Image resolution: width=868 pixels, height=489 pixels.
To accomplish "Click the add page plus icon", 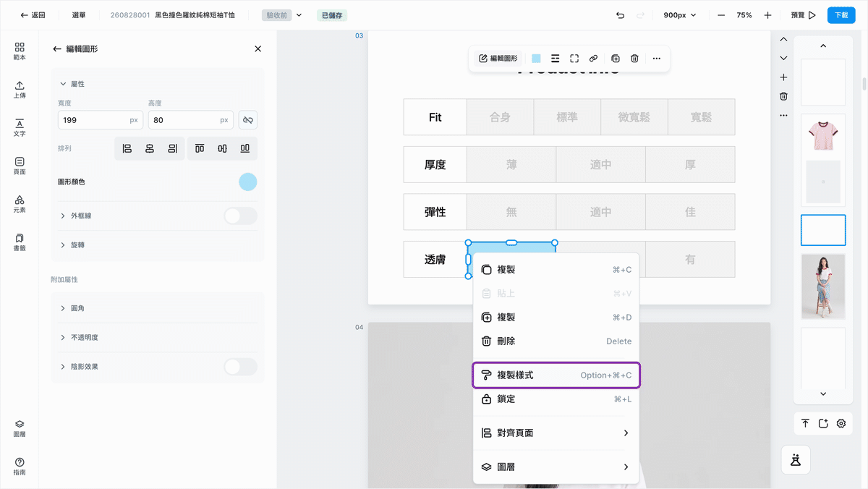I will pos(783,77).
